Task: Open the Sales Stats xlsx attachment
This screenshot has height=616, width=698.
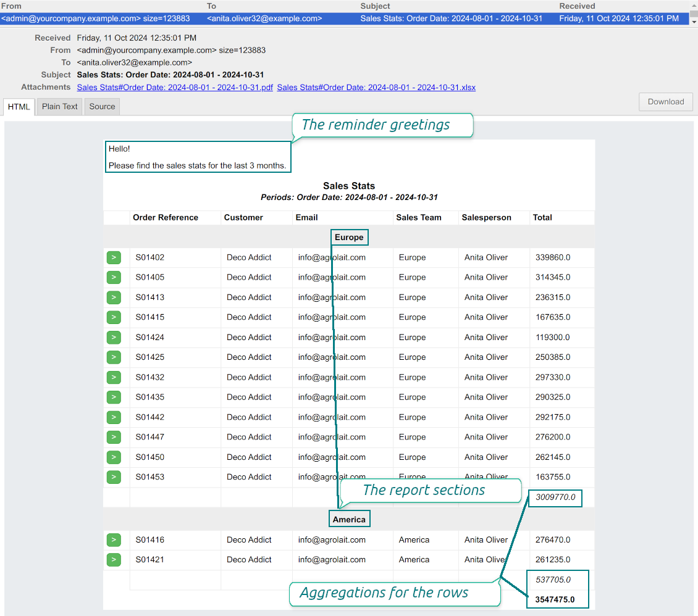Action: click(376, 88)
